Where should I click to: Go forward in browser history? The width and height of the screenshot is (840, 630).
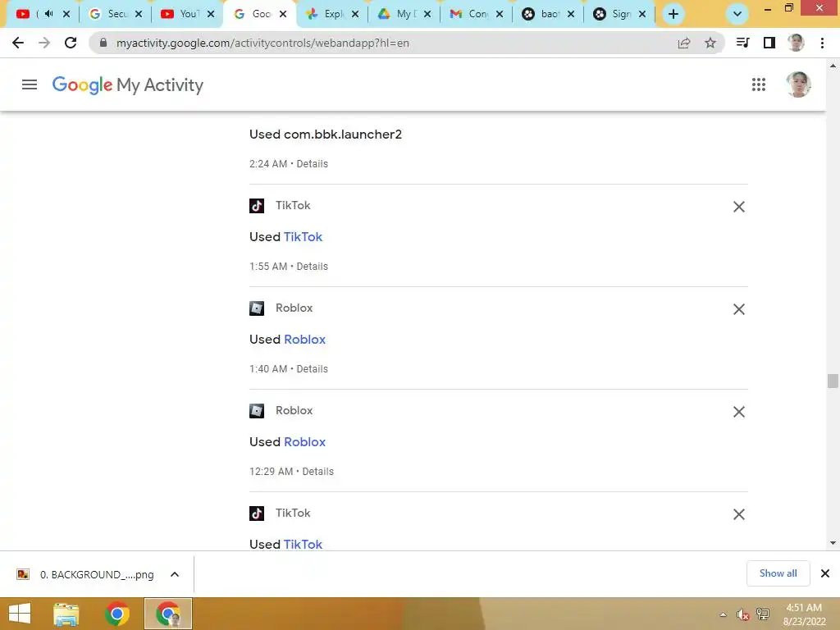(x=44, y=43)
